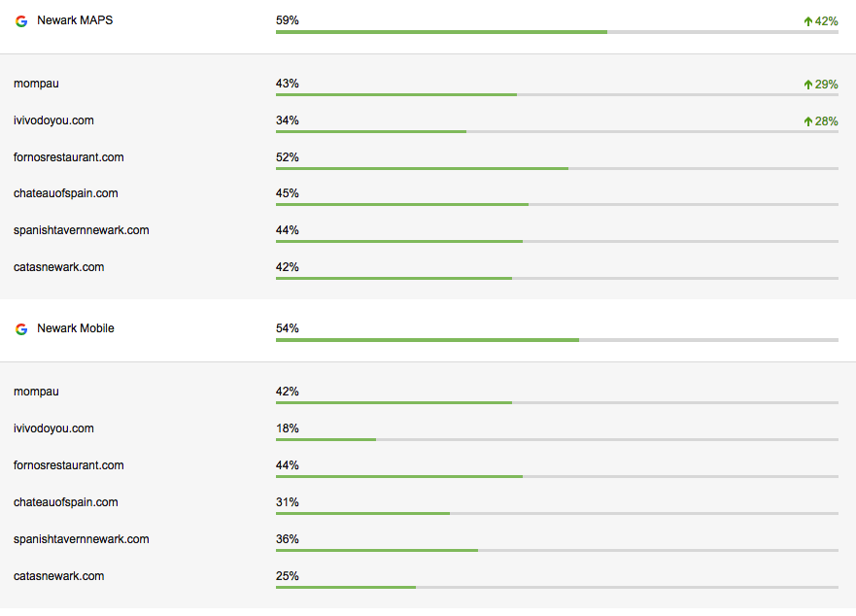Click the green up arrow next to 29%
Viewport: 856px width, 616px height.
(807, 85)
